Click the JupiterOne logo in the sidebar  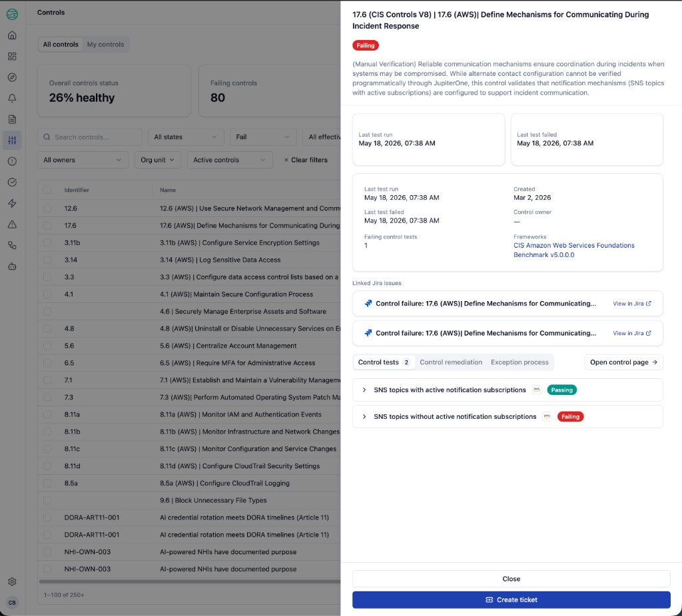coord(12,15)
